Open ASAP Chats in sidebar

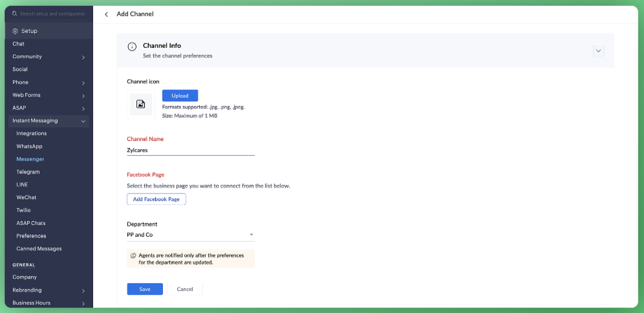click(x=31, y=223)
